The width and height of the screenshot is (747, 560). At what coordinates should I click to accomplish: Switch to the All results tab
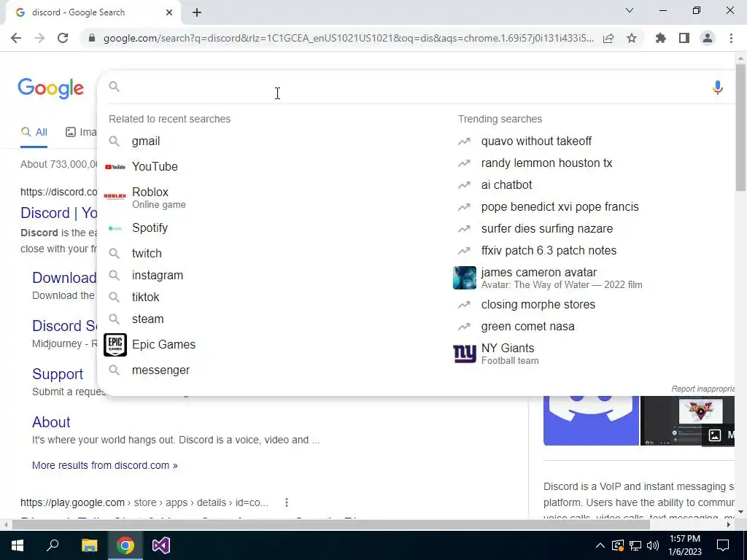coord(34,133)
